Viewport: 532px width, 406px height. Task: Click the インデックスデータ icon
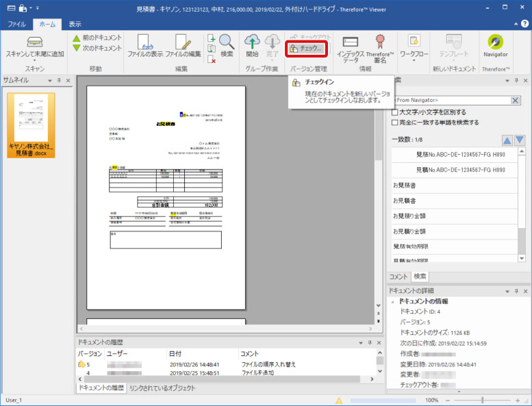[350, 42]
